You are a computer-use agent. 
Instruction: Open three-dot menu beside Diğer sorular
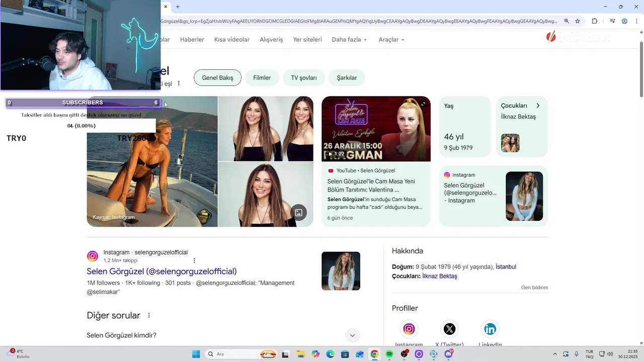tap(149, 315)
